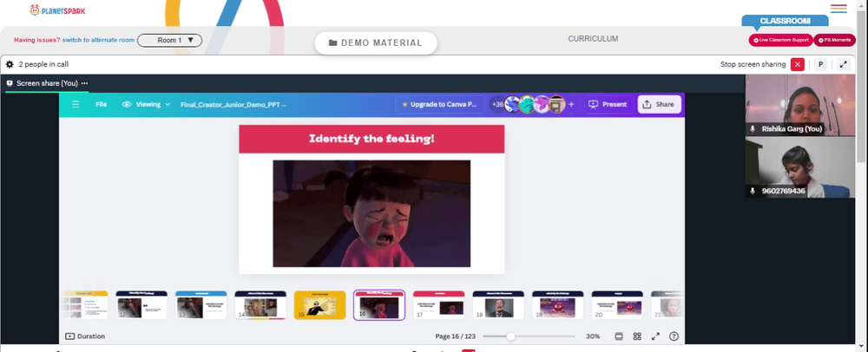Click participant 9602769436 video tile
This screenshot has width=868, height=352.
tap(800, 167)
